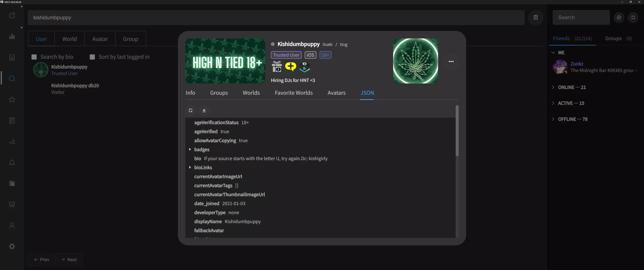Click the iOS platform tag
The image size is (644, 270).
(x=310, y=55)
